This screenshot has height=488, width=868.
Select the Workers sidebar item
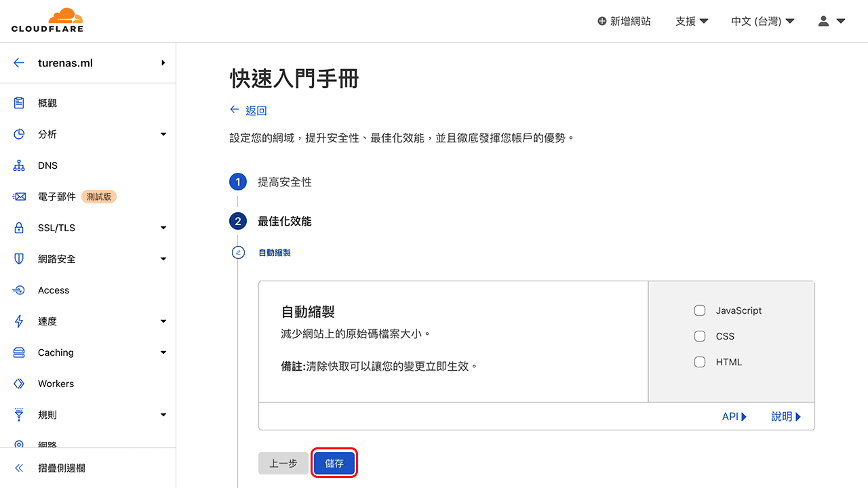55,383
